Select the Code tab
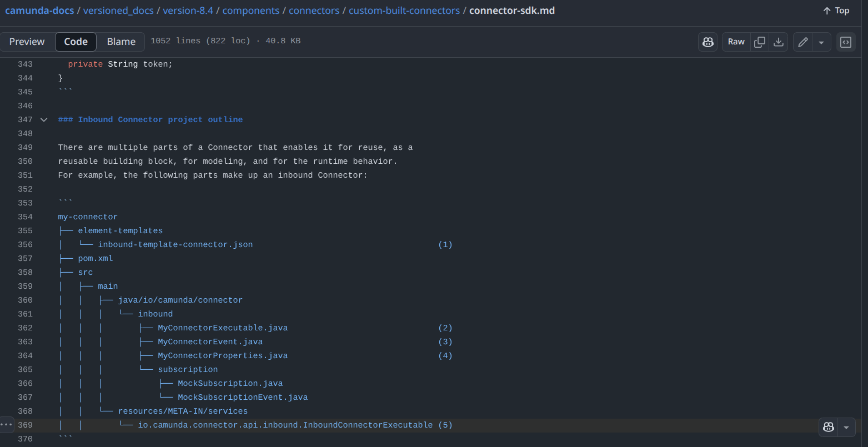 click(76, 42)
